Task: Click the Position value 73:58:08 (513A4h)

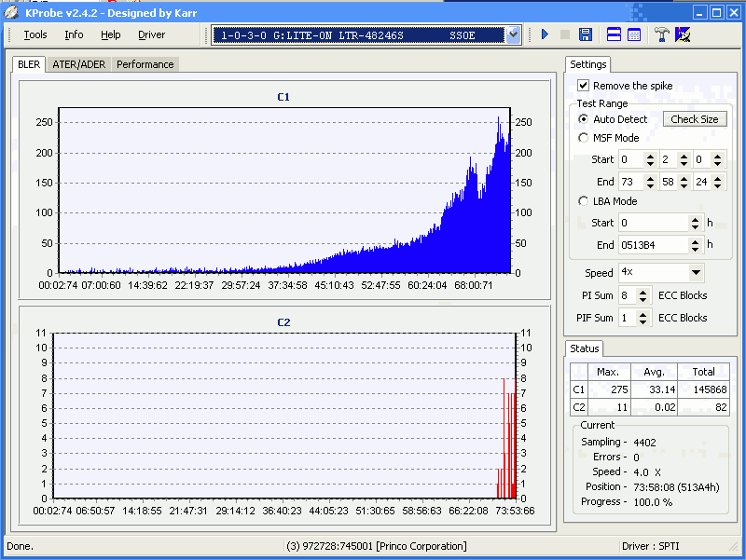Action: pyautogui.click(x=676, y=486)
